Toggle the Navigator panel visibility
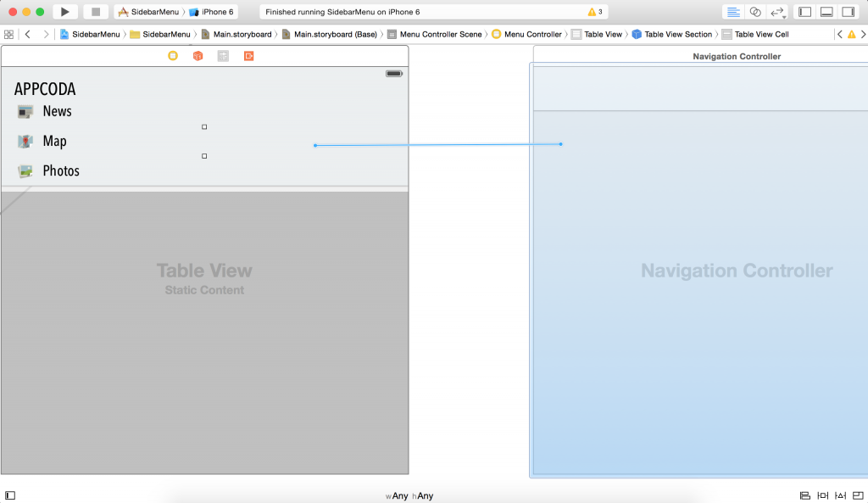The height and width of the screenshot is (503, 868). (x=805, y=12)
